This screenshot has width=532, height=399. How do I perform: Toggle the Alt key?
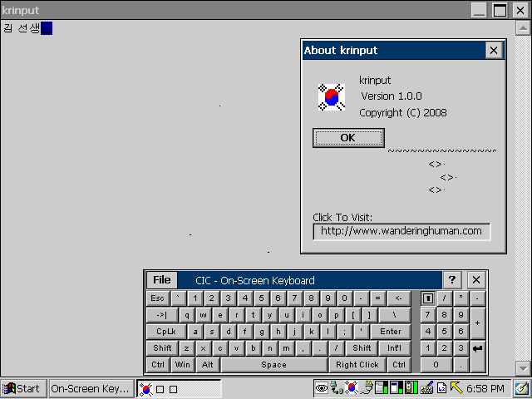click(208, 365)
